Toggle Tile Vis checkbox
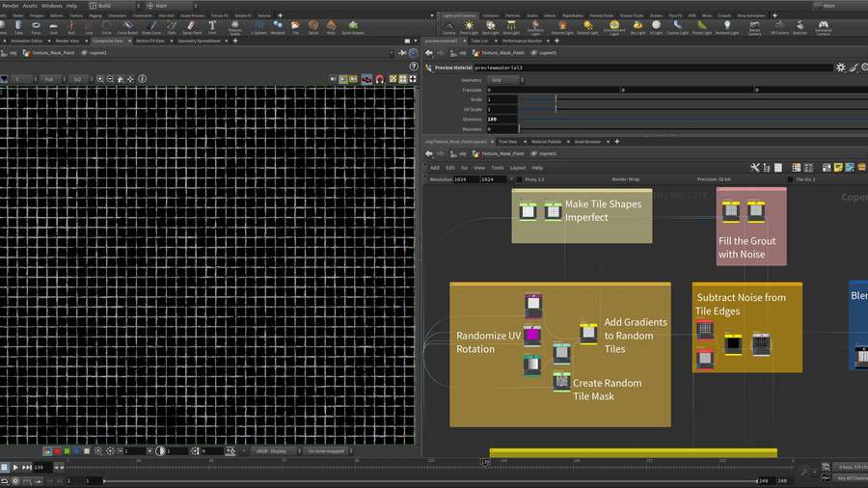Viewport: 868px width, 488px height. tap(790, 179)
